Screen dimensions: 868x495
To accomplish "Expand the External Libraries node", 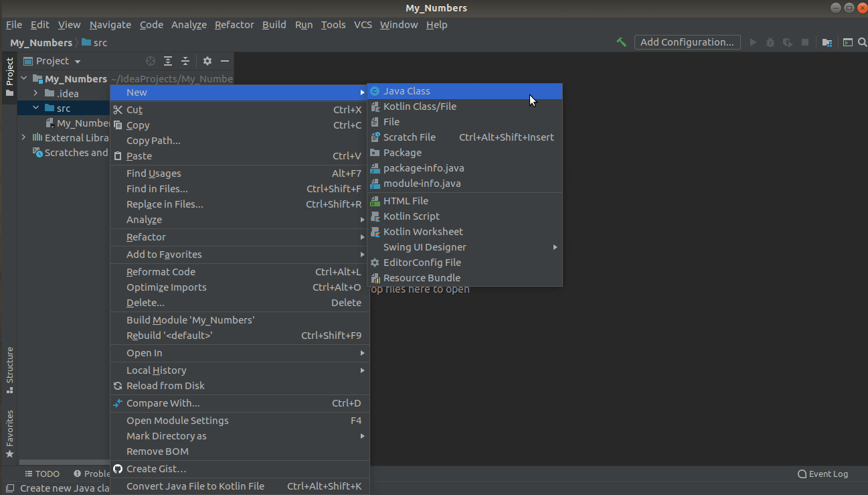I will 23,137.
